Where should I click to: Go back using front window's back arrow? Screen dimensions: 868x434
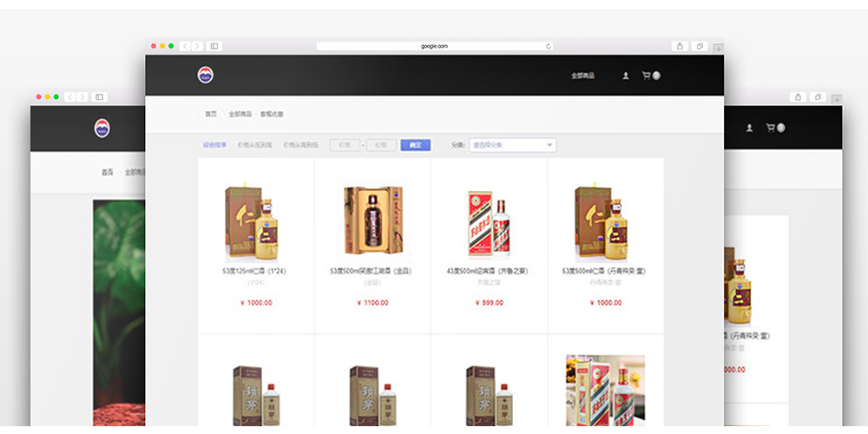[x=185, y=46]
